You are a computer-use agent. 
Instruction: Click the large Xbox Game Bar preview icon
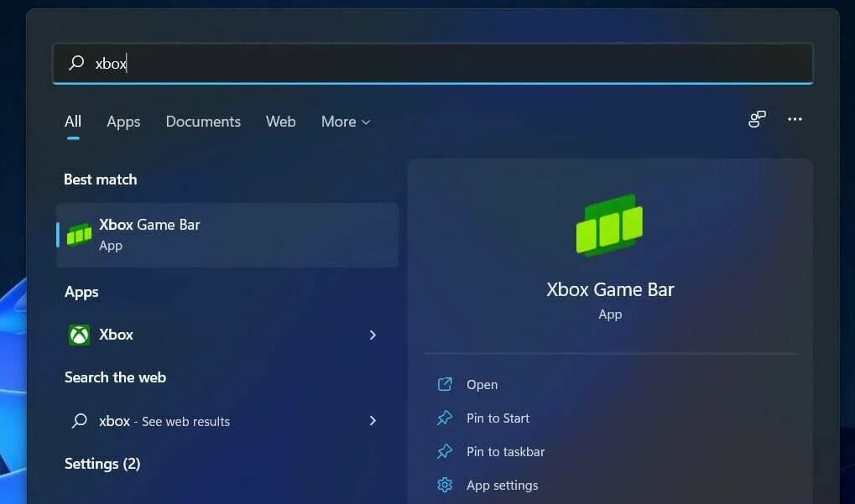pos(610,226)
